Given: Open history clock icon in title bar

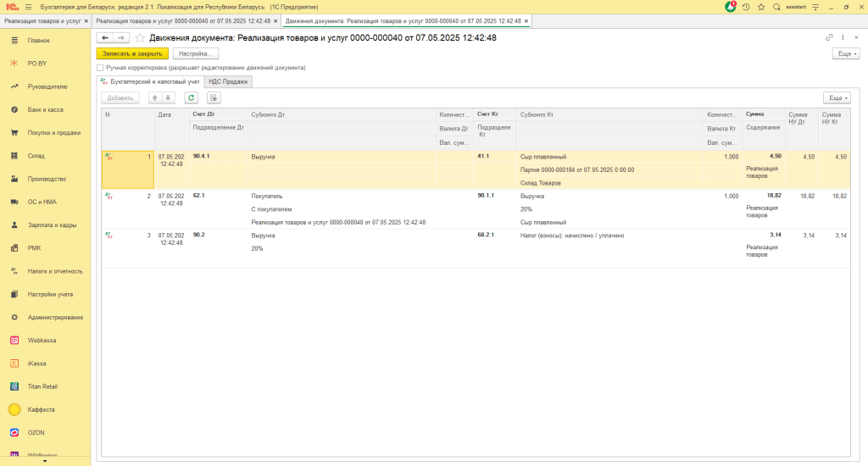Looking at the screenshot, I should click(746, 7).
